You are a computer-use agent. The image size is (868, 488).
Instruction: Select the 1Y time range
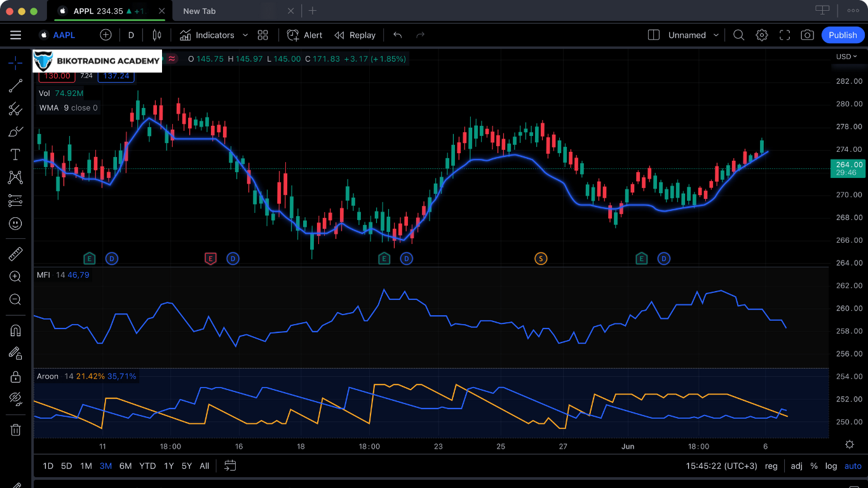pyautogui.click(x=168, y=466)
